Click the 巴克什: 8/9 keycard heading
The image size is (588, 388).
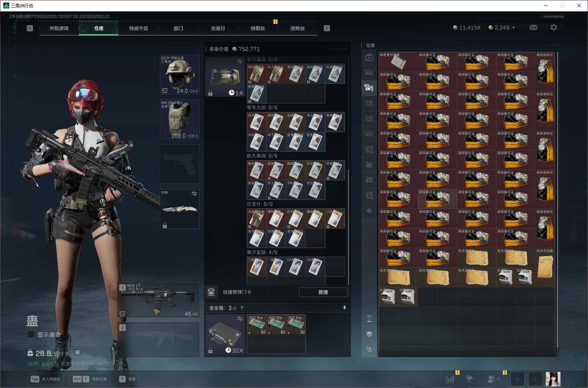259,204
